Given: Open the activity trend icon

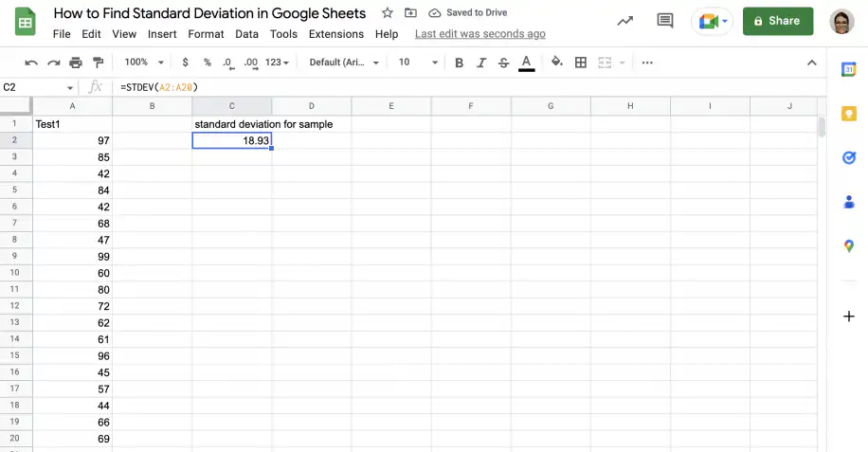Looking at the screenshot, I should pyautogui.click(x=625, y=21).
